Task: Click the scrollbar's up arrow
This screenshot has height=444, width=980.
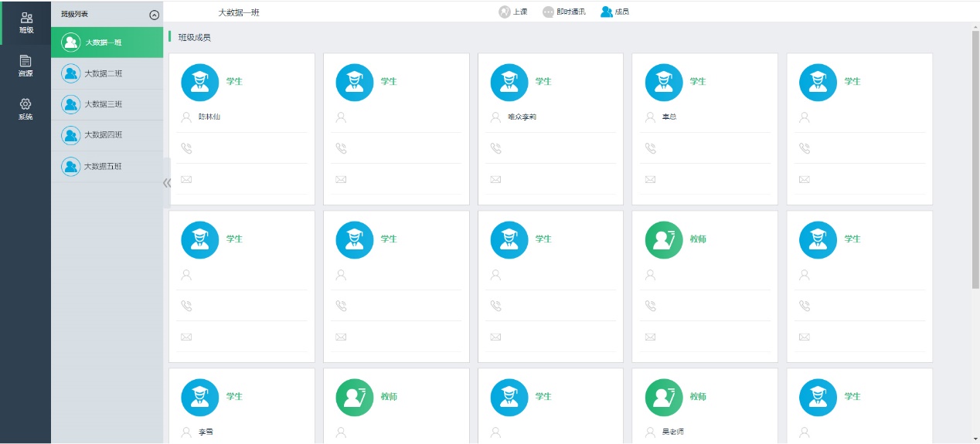Action: [975, 26]
